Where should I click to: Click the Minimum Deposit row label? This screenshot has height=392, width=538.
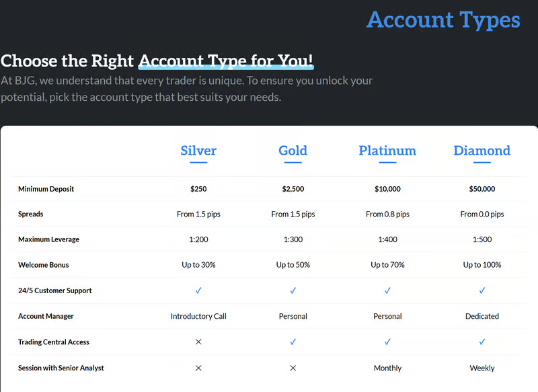(46, 189)
